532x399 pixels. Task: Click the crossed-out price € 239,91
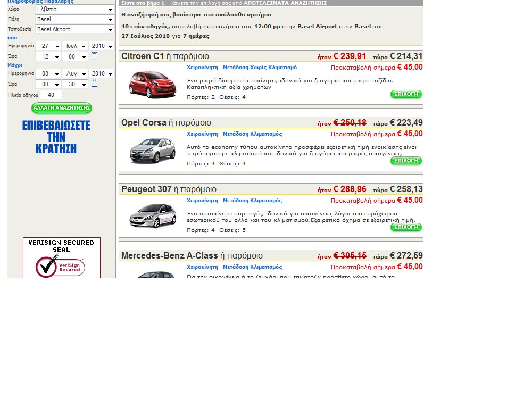[x=350, y=56]
